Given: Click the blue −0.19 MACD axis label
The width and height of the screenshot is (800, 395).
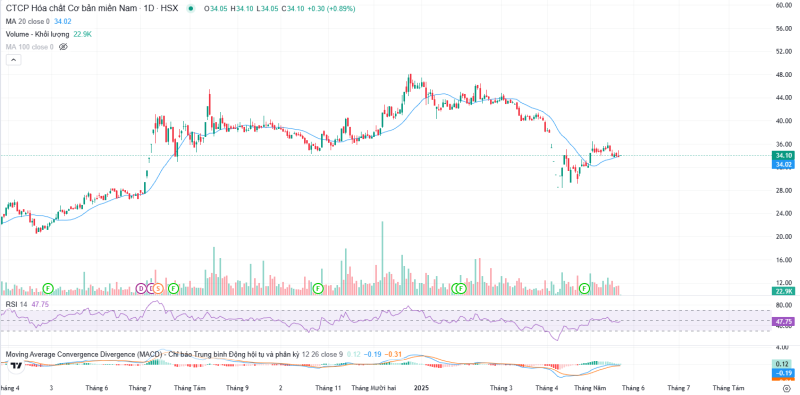Looking at the screenshot, I should click(783, 373).
